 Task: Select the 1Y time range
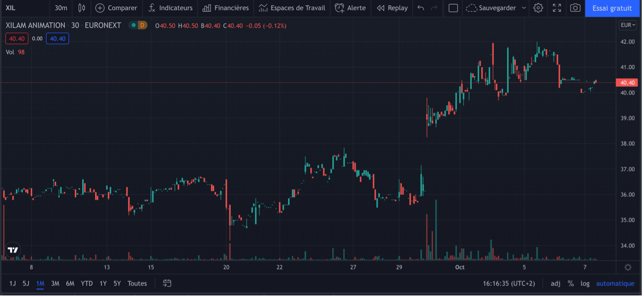click(103, 284)
